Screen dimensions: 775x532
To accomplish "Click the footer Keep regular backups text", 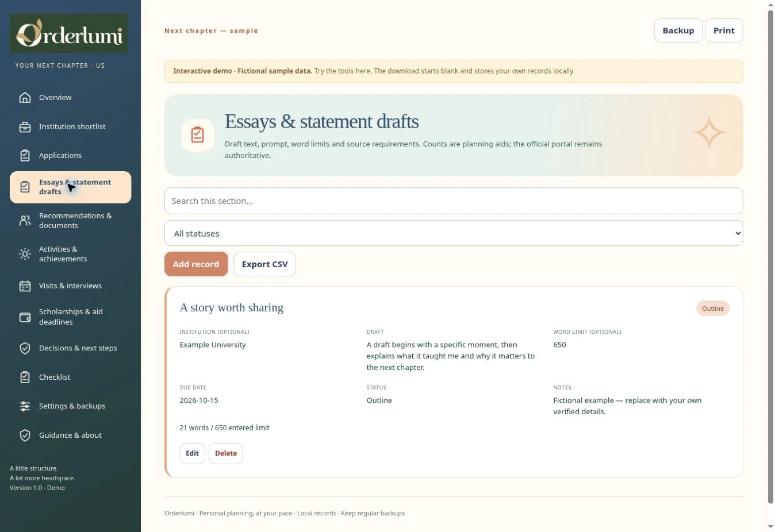I will (x=373, y=514).
